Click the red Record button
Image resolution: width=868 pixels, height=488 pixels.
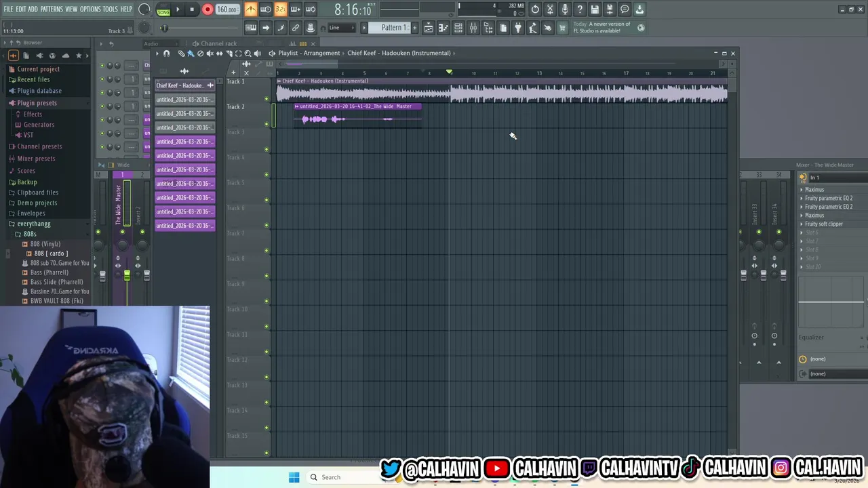[208, 9]
